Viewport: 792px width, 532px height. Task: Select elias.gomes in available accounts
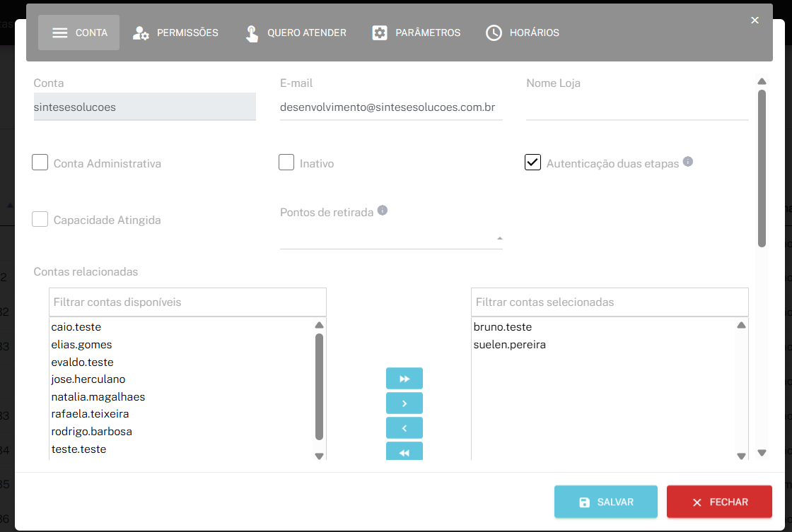(81, 345)
